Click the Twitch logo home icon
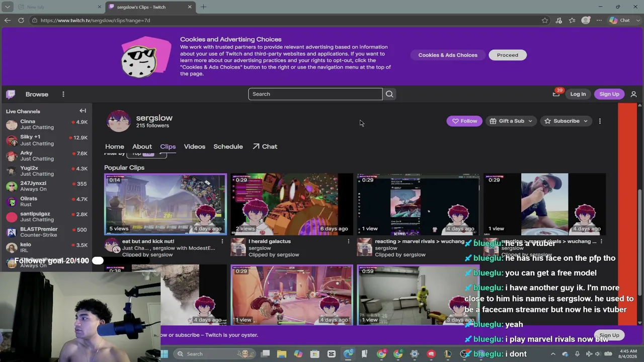Screen dimensions: 644x362 [11, 94]
